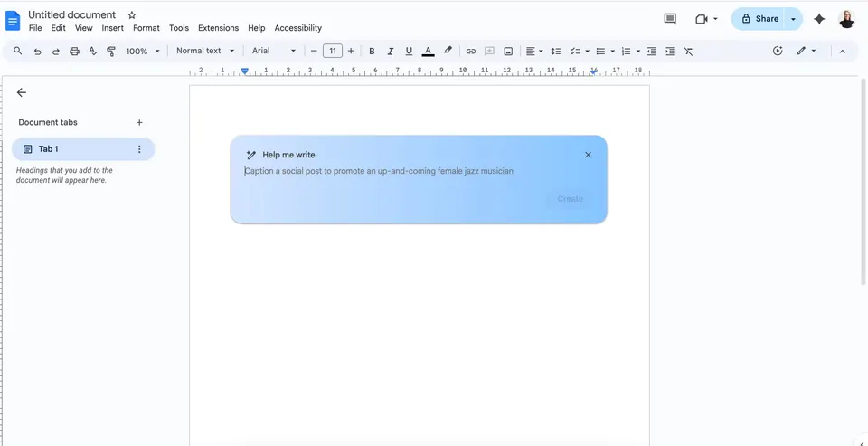Open editing mode pencil dropdown
Viewport: 868px width, 446px height.
(x=806, y=51)
